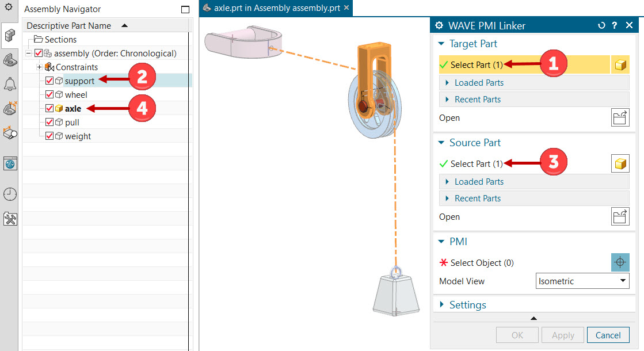The image size is (644, 351).
Task: Click the Cancel button
Action: 608,335
